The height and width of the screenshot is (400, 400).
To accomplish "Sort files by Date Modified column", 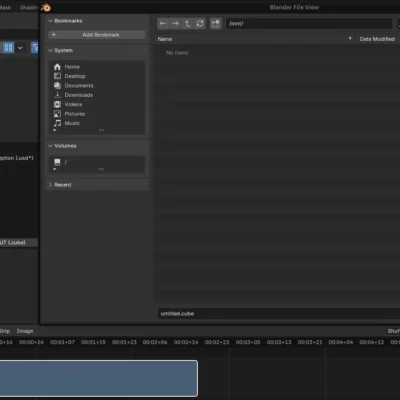I will (377, 39).
